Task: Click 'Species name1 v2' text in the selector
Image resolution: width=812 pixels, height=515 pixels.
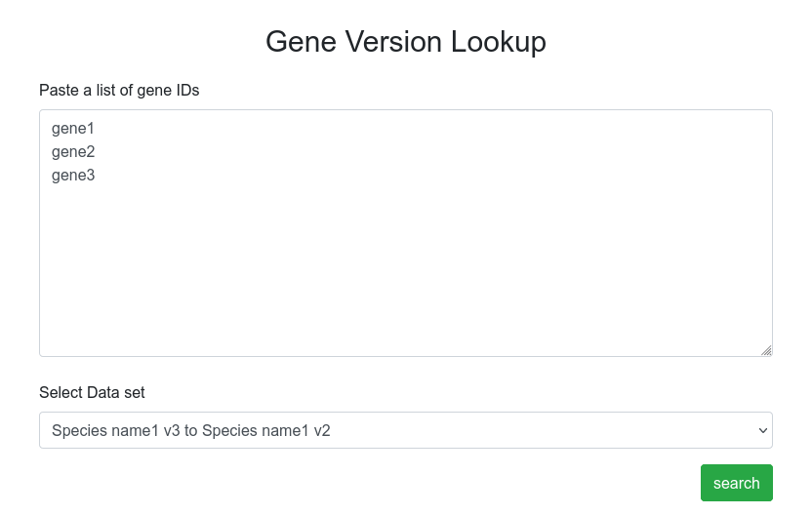Action: pos(266,431)
